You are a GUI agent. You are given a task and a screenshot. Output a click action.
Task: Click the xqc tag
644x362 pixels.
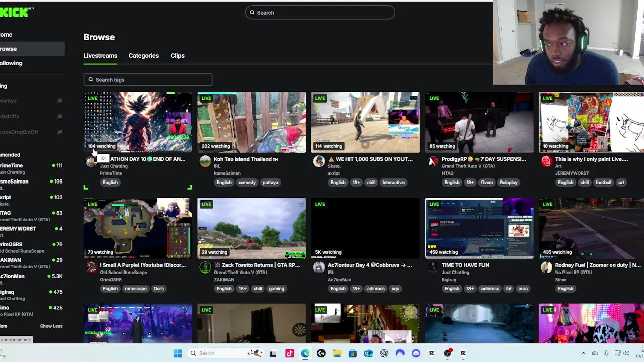(395, 289)
